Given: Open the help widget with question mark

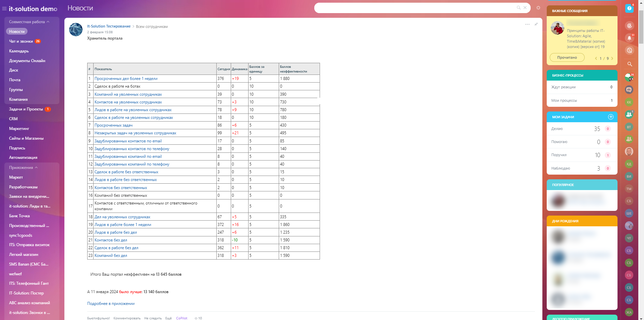Looking at the screenshot, I should (629, 8).
